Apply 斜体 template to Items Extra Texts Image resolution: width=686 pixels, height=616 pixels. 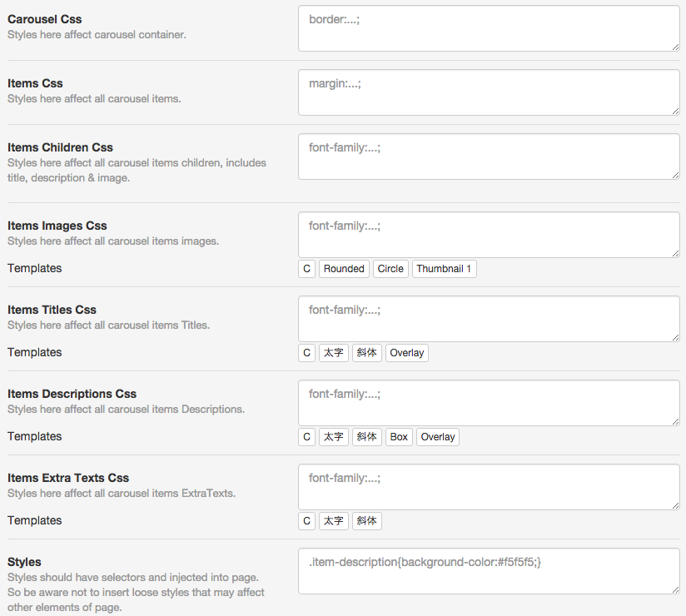pyautogui.click(x=366, y=520)
